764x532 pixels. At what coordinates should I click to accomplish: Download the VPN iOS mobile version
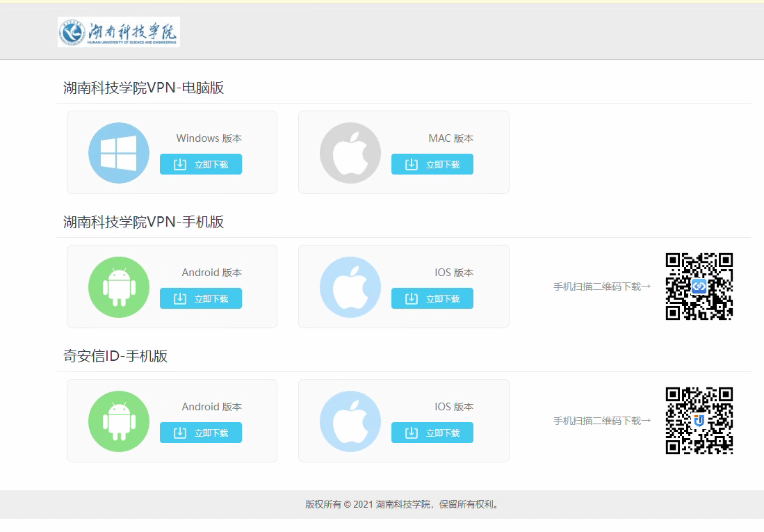click(432, 298)
